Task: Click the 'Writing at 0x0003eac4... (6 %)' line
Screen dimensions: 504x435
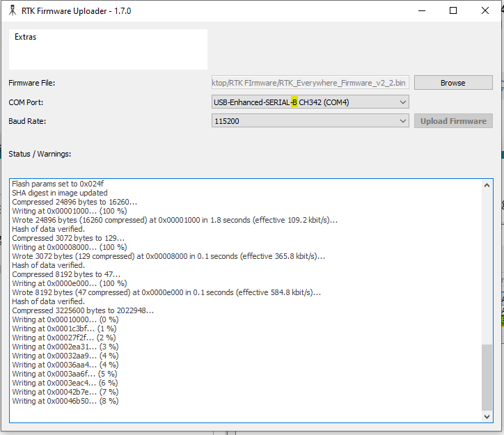Action: pyautogui.click(x=65, y=383)
